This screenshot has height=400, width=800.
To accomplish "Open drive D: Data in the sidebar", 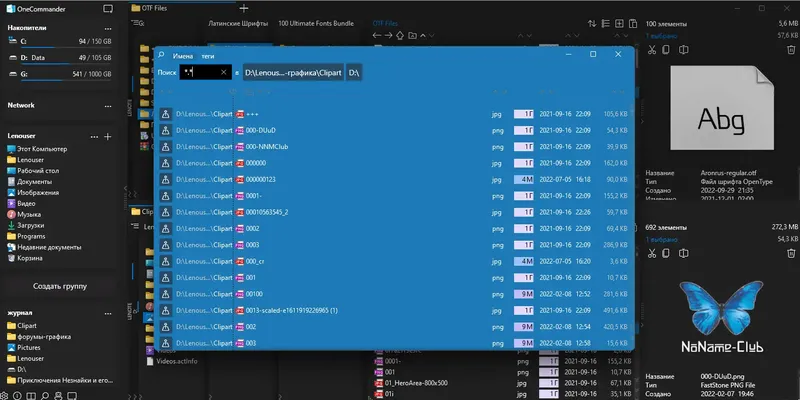I will 60,58.
